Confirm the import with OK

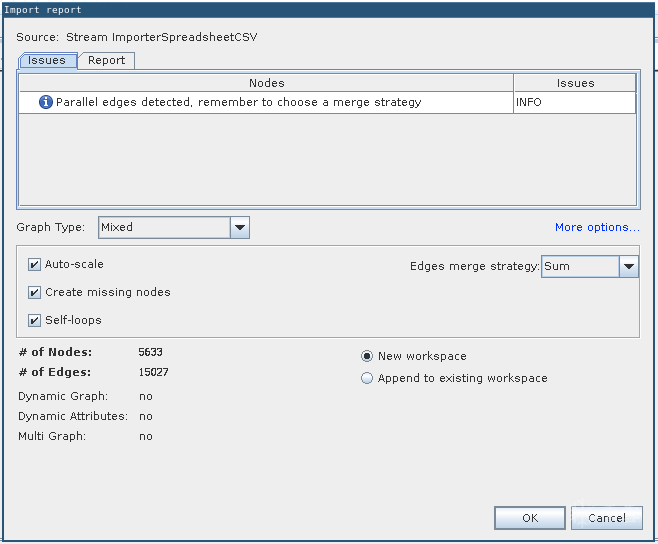(530, 518)
